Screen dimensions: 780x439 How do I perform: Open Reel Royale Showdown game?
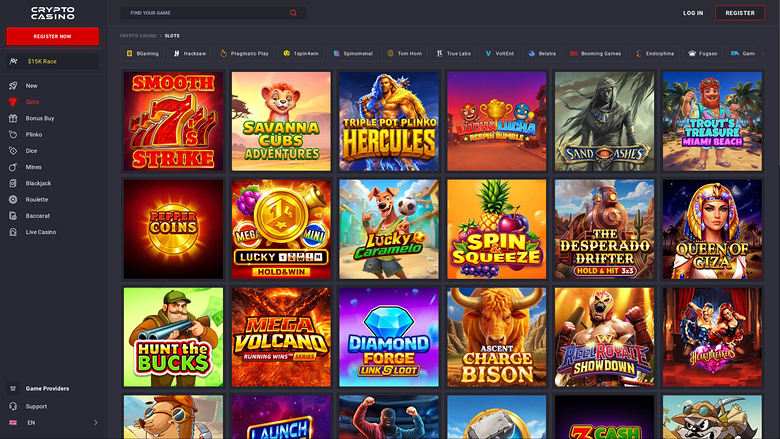[604, 337]
